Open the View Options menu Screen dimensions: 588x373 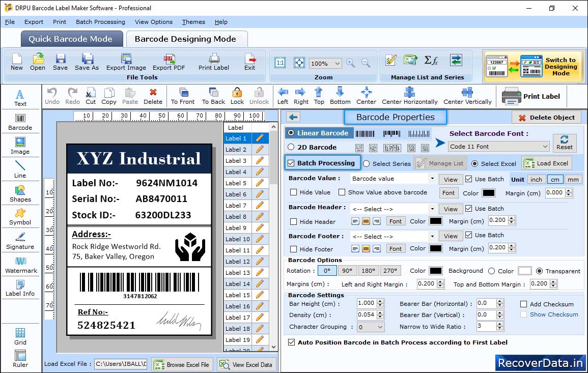point(154,22)
